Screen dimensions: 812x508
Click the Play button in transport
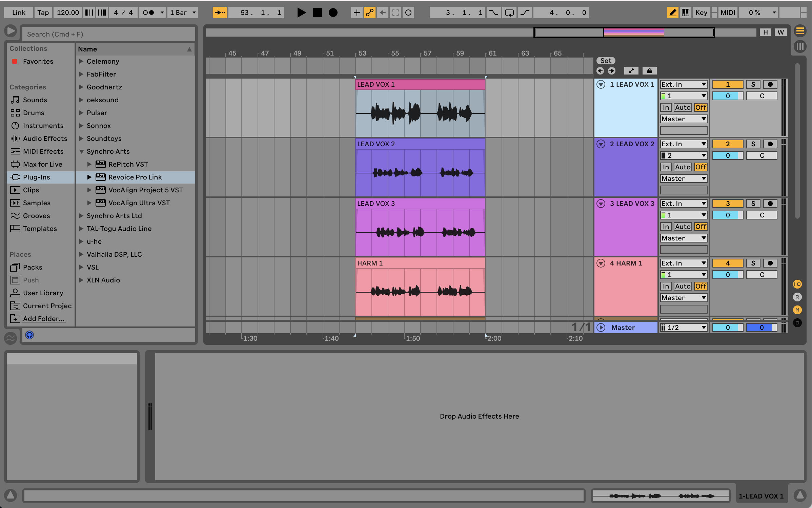(301, 13)
